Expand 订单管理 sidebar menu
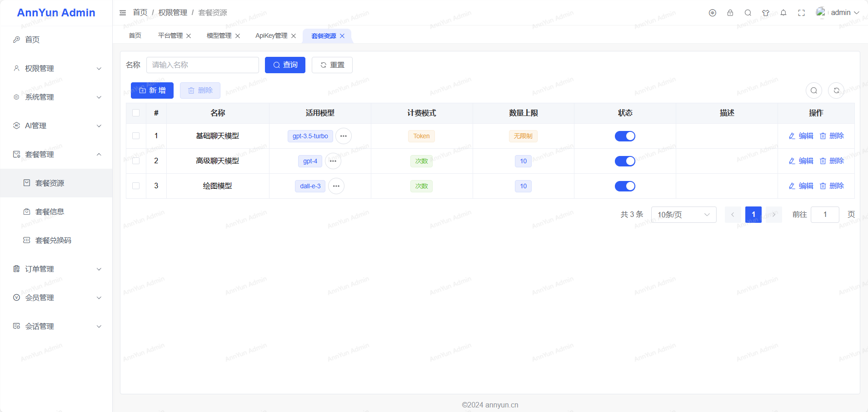868x412 pixels. pos(56,269)
